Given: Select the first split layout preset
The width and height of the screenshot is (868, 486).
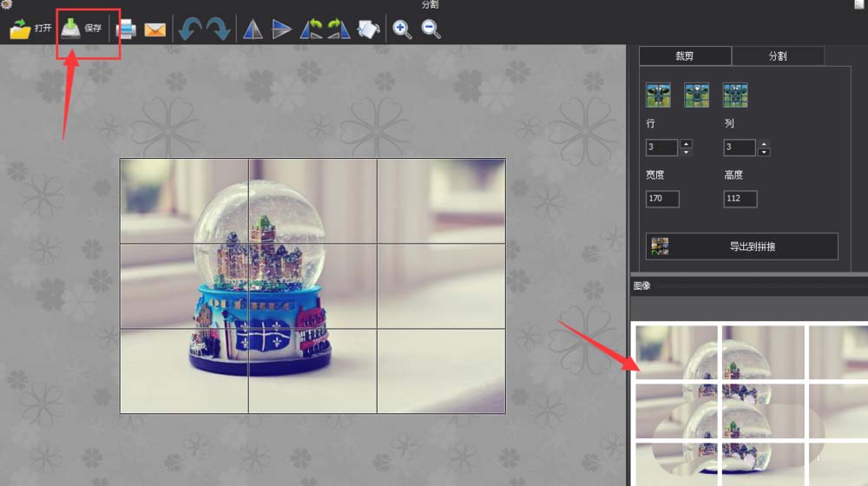Looking at the screenshot, I should coord(658,95).
